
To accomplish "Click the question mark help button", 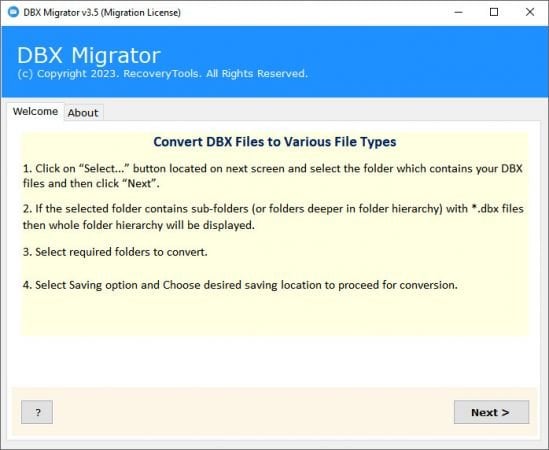I will point(37,412).
